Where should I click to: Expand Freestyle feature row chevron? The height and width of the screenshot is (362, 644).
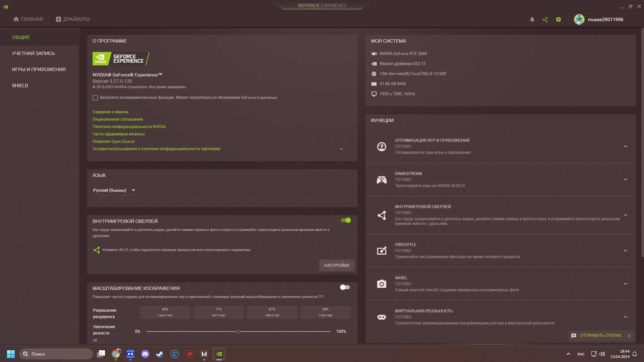tap(626, 251)
